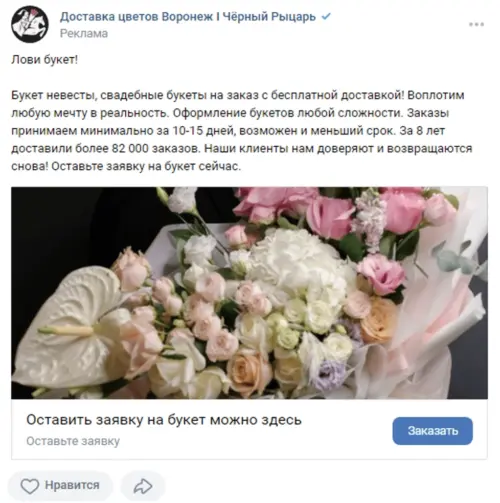This screenshot has height=503, width=500.
Task: Select the Оставьте заявку subtitle under the card
Action: pyautogui.click(x=73, y=441)
